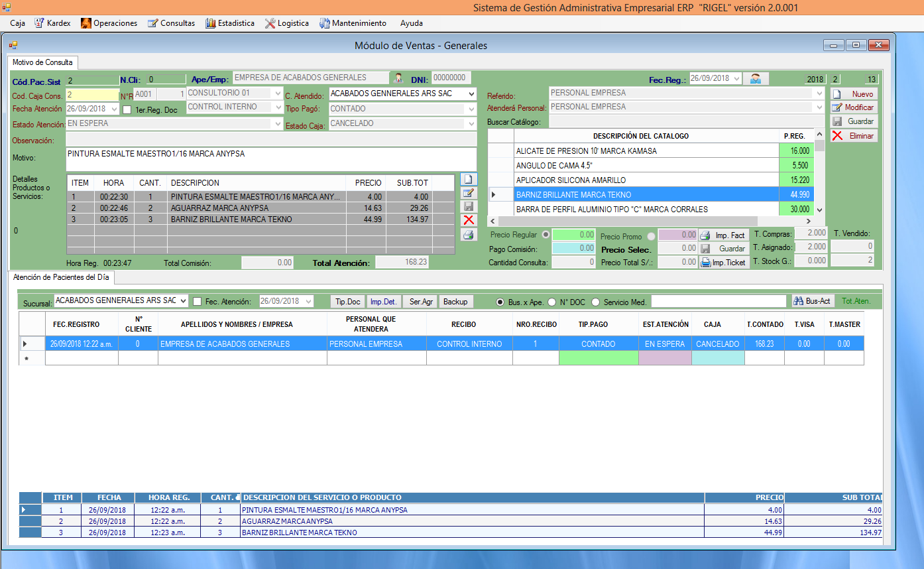Click the Modificar button with pencil icon
Image resolution: width=924 pixels, height=569 pixels.
854,107
